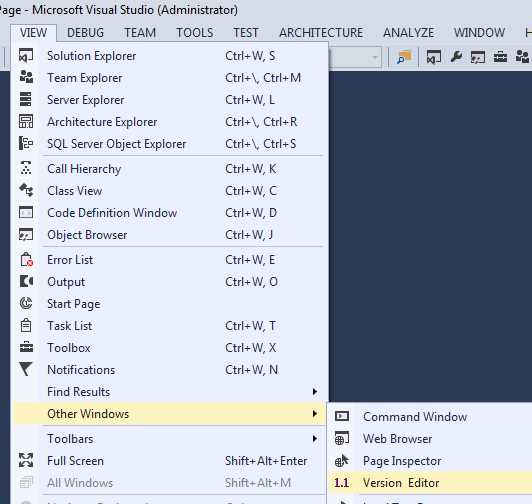
Task: Select Output menu entry
Action: point(170,282)
